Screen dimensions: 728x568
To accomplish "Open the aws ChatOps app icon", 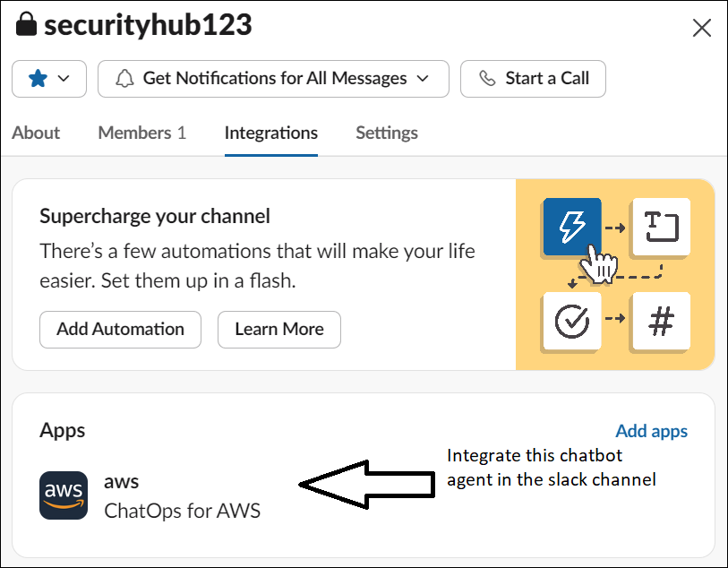I will [64, 495].
